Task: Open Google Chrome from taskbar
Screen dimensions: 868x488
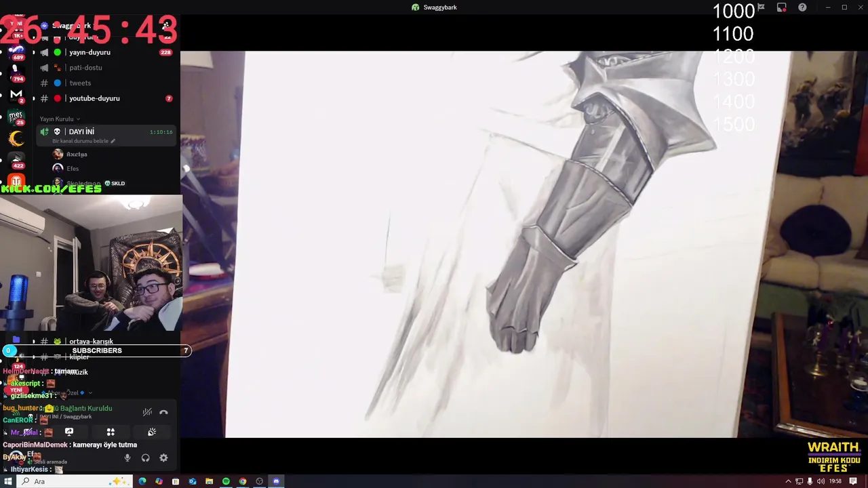Action: pyautogui.click(x=243, y=481)
